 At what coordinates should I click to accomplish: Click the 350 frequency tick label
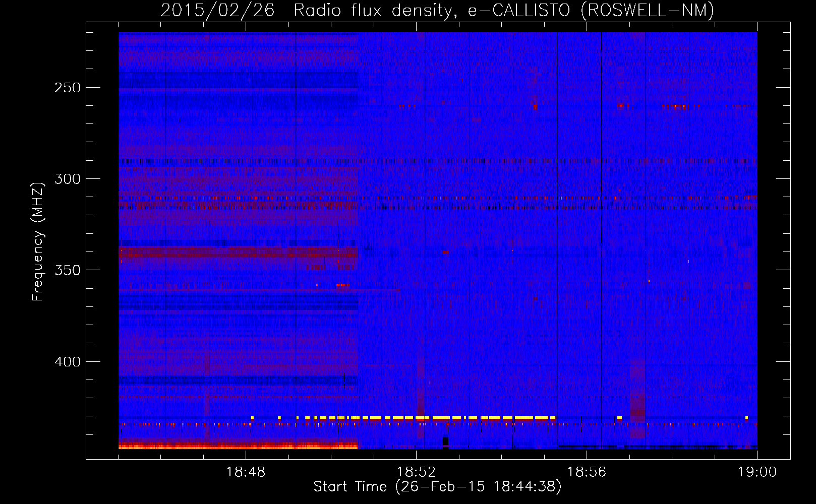68,270
